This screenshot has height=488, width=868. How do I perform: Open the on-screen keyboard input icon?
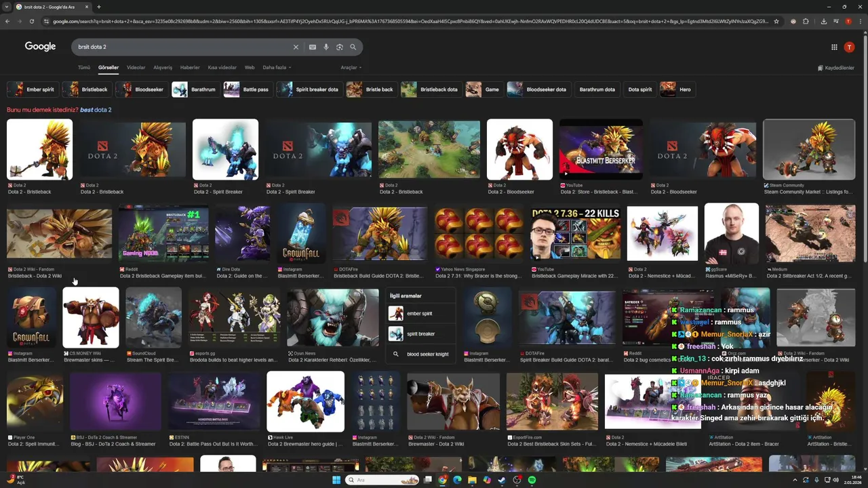pos(313,47)
